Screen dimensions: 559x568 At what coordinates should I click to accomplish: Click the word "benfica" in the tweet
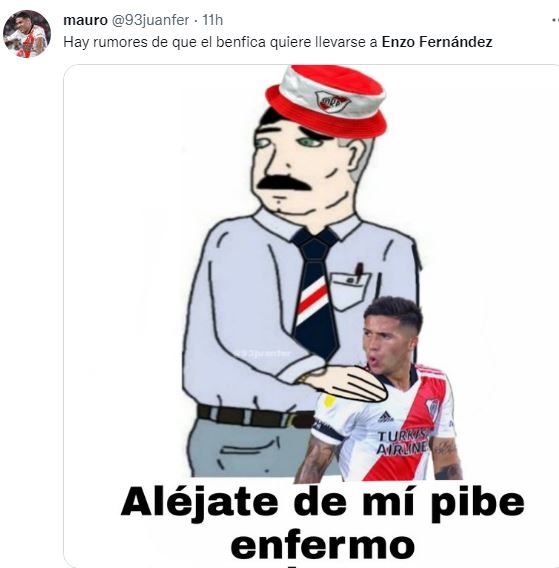241,42
